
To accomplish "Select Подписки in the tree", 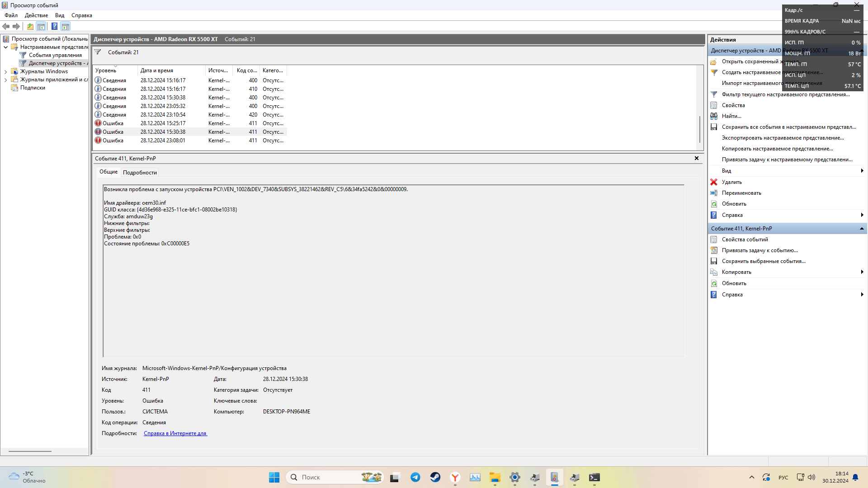I will 33,88.
